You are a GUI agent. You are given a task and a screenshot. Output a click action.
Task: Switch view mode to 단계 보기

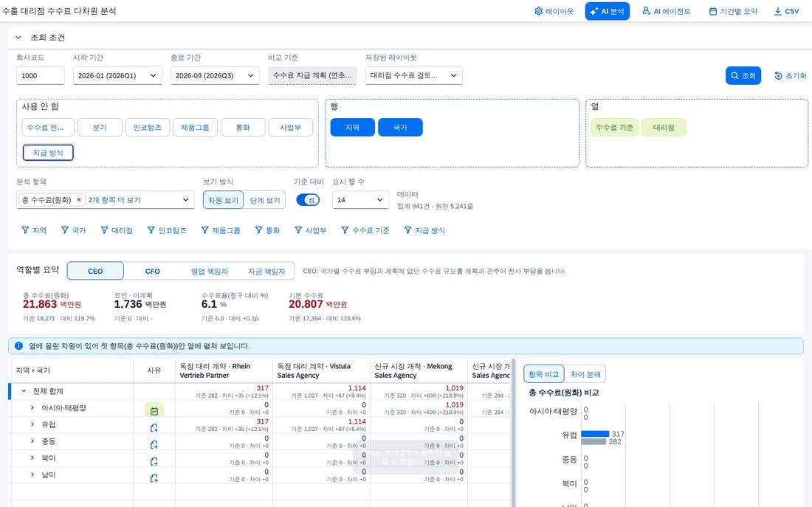tap(264, 200)
